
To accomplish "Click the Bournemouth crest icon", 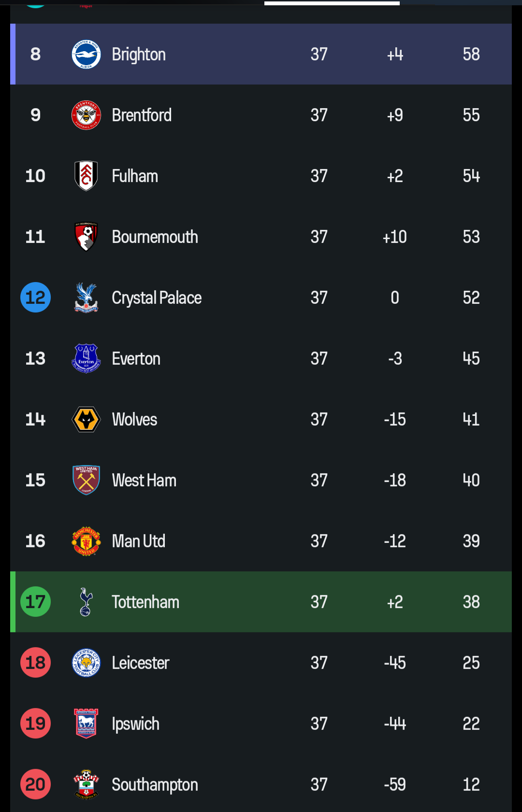I will 86,237.
